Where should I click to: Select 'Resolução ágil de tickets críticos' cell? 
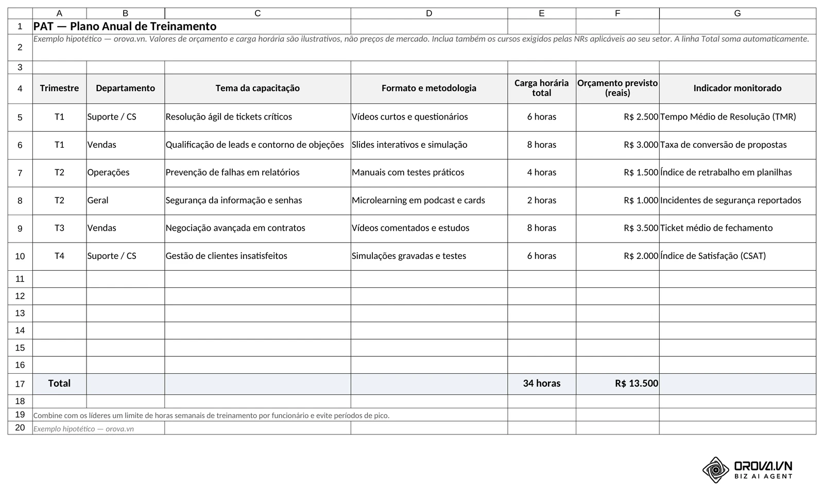pos(257,117)
